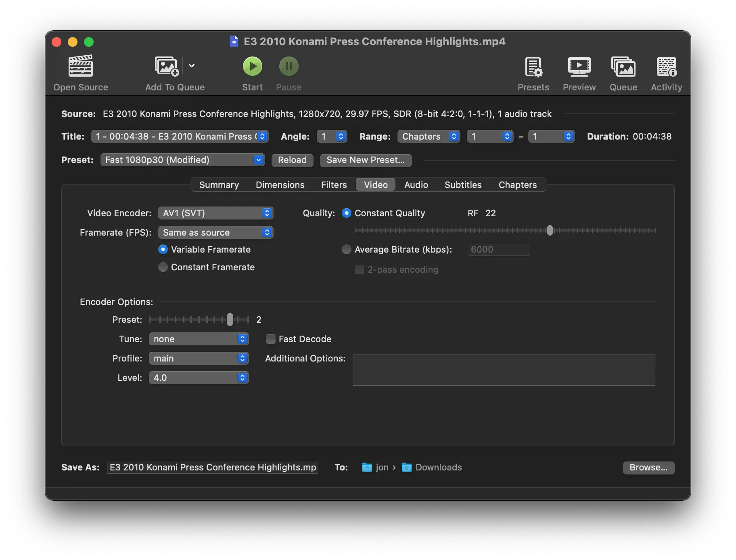The image size is (736, 560).
Task: Switch to the Filters tab
Action: pyautogui.click(x=334, y=185)
